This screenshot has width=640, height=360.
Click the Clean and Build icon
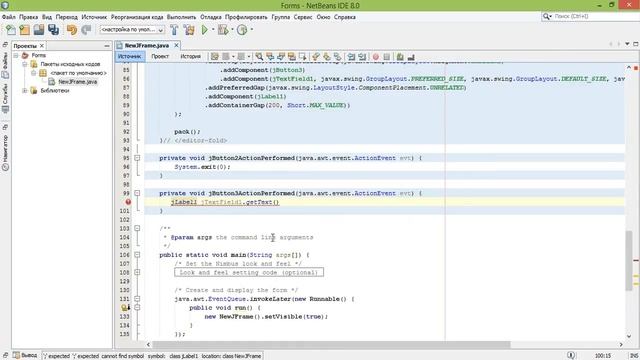point(189,30)
